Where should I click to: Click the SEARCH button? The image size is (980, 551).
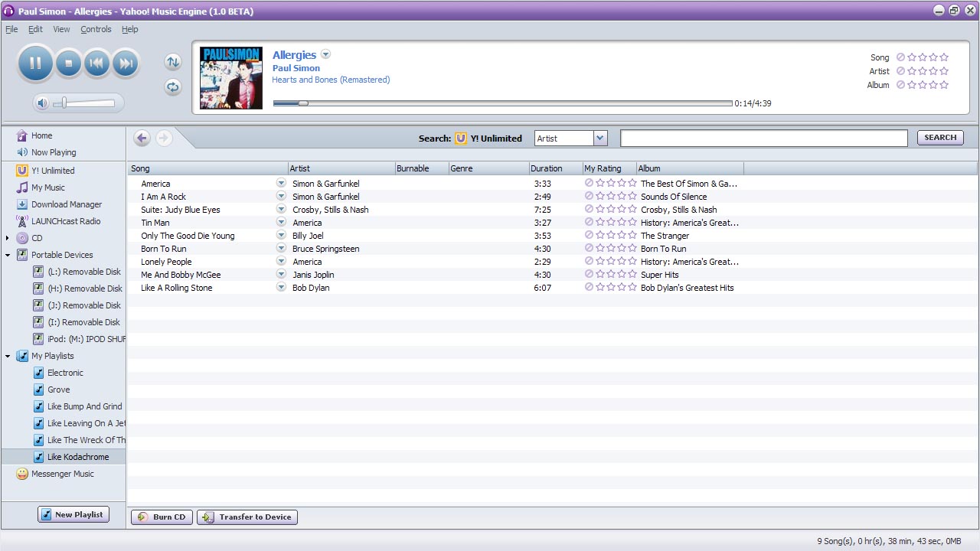click(940, 138)
